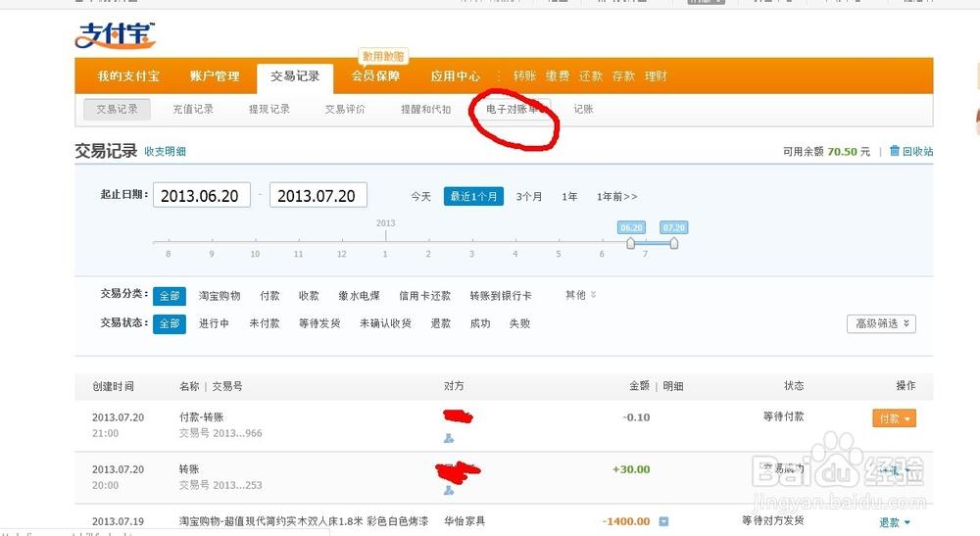980x536 pixels.
Task: Click 交易号 column header
Action: pos(227,386)
